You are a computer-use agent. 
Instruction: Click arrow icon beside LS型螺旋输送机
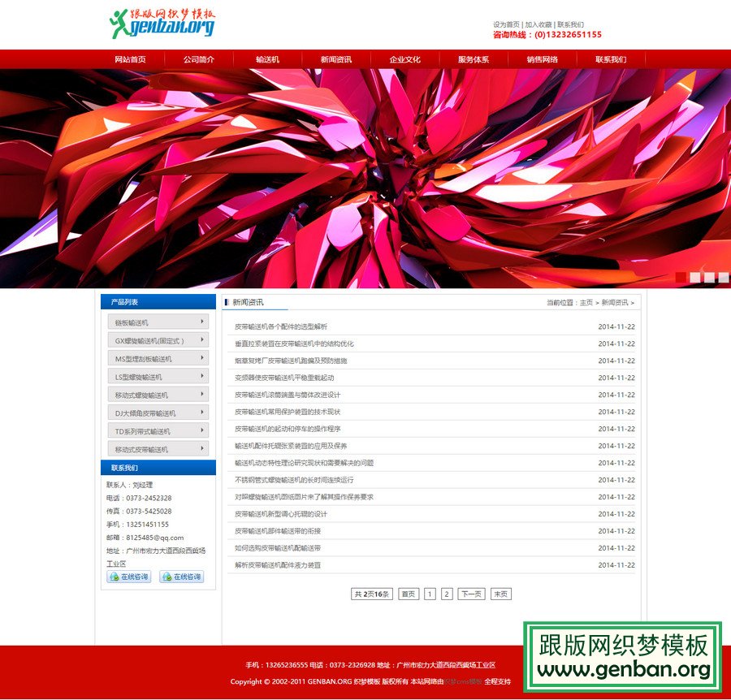[201, 377]
